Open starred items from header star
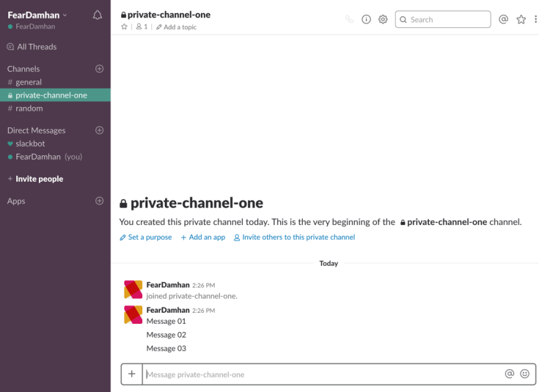 click(521, 20)
